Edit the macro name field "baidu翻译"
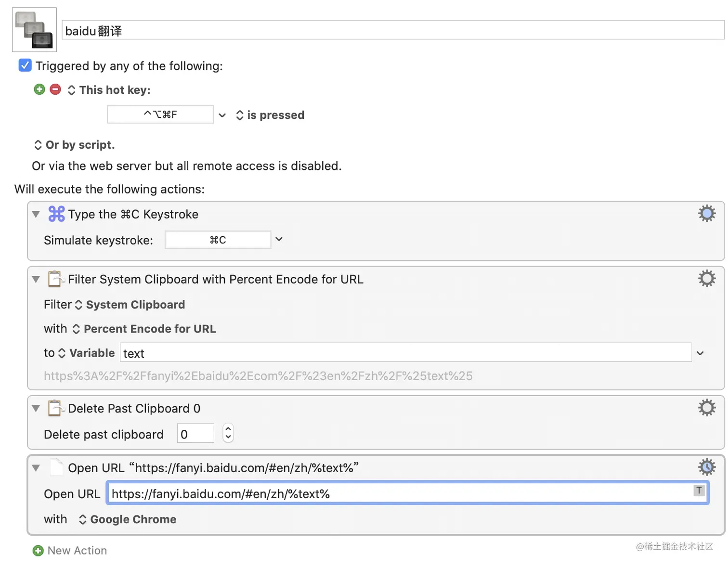This screenshot has width=728, height=566. click(x=393, y=30)
